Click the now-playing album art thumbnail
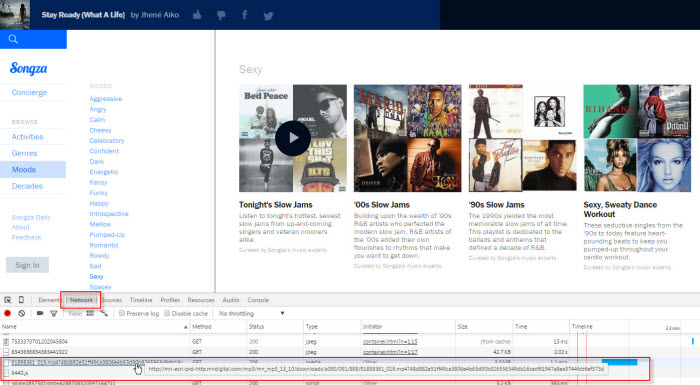 click(15, 15)
